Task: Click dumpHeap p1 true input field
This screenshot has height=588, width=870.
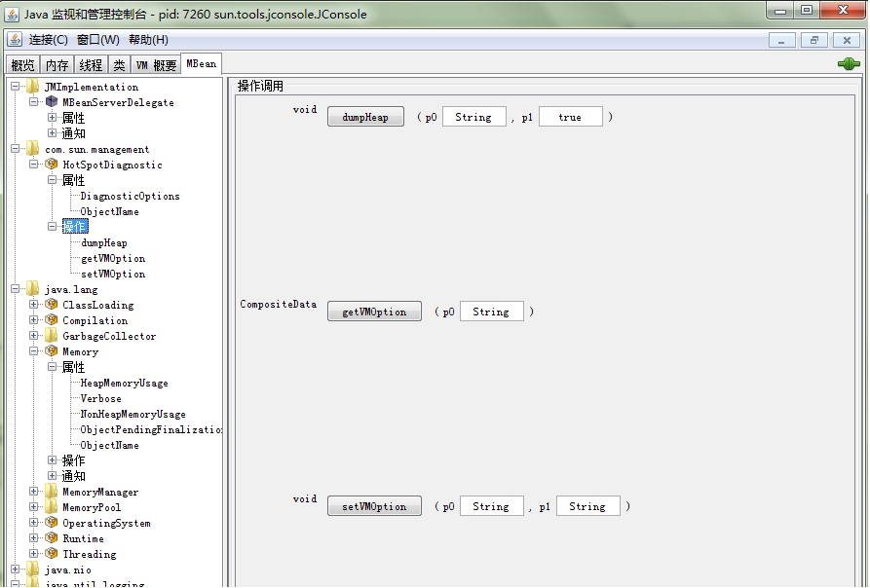Action: 571,117
